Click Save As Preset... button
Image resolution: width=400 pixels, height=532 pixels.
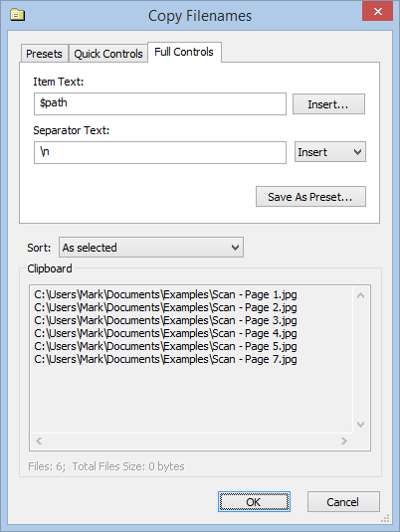[x=310, y=197]
